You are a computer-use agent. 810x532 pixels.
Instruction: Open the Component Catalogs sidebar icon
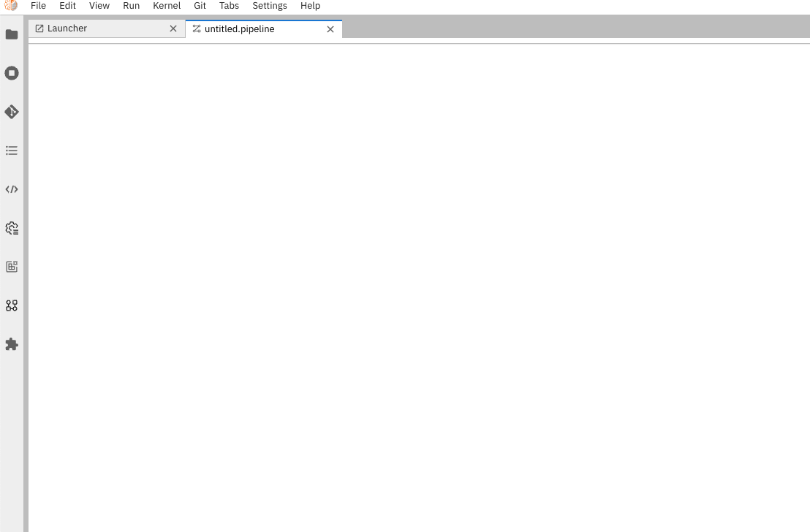tap(12, 305)
